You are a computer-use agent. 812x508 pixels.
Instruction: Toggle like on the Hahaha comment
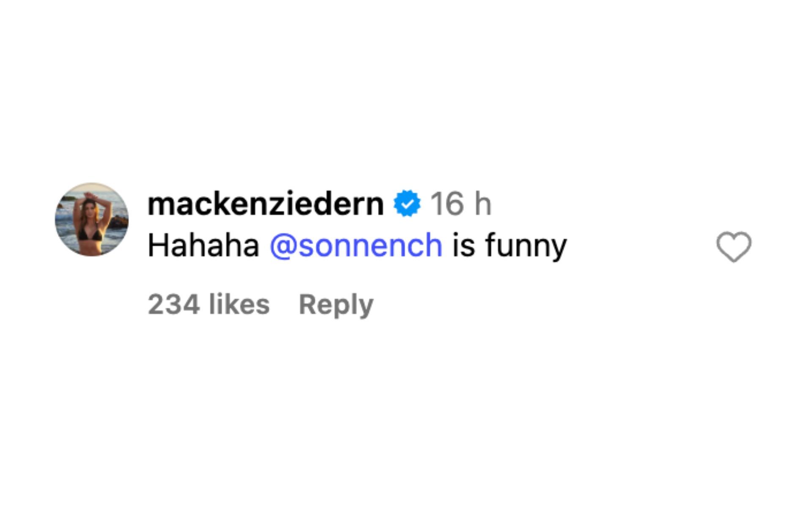pos(734,247)
